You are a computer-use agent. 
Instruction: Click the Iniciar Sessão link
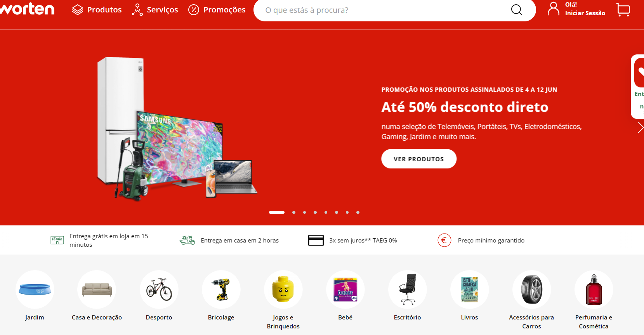[585, 13]
